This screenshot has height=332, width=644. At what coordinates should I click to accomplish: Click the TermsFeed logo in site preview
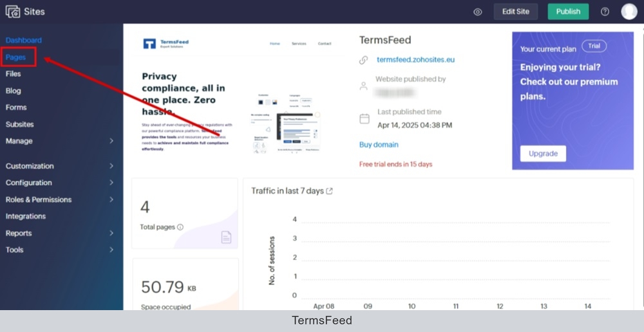pyautogui.click(x=166, y=44)
